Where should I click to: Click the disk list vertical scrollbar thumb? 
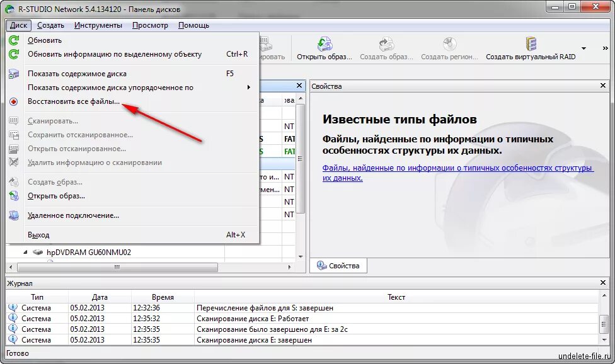pos(301,159)
